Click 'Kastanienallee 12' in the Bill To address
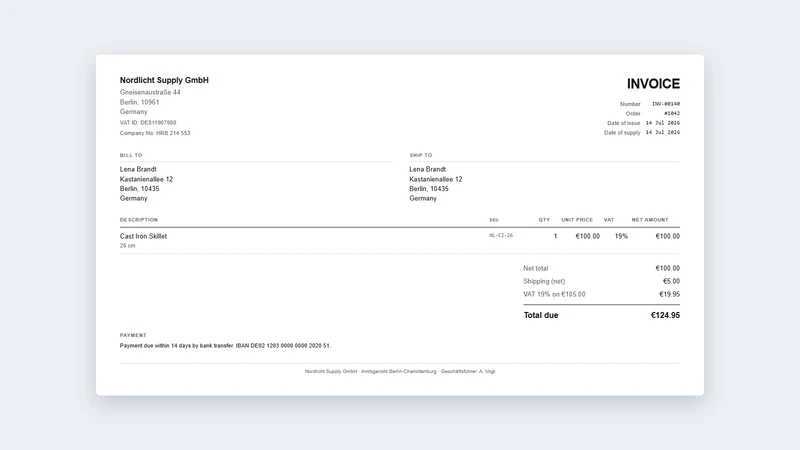Screen dimensions: 800x450 click(146, 179)
